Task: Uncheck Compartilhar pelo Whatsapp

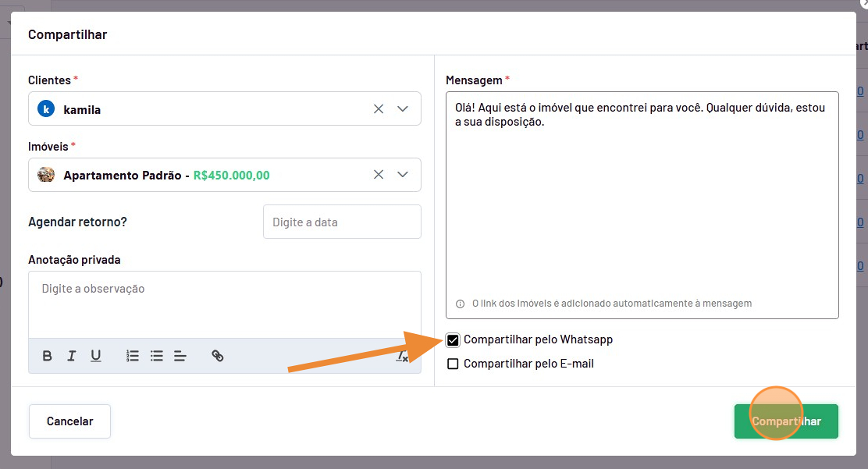Action: coord(453,339)
